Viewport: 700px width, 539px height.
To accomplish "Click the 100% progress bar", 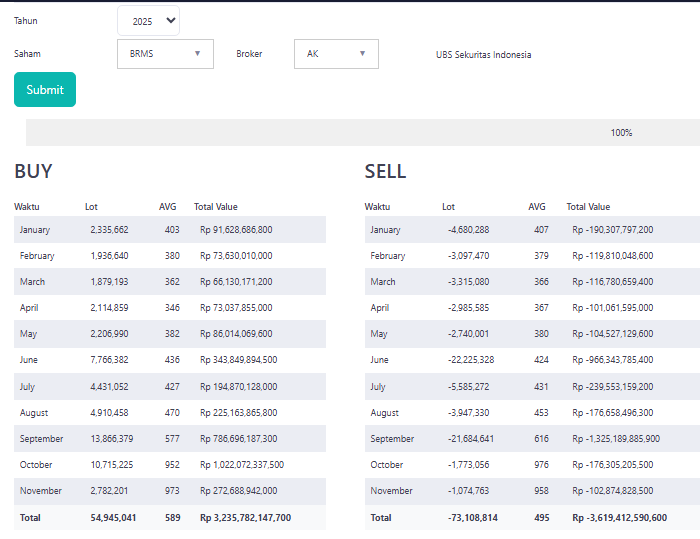I will click(x=362, y=133).
